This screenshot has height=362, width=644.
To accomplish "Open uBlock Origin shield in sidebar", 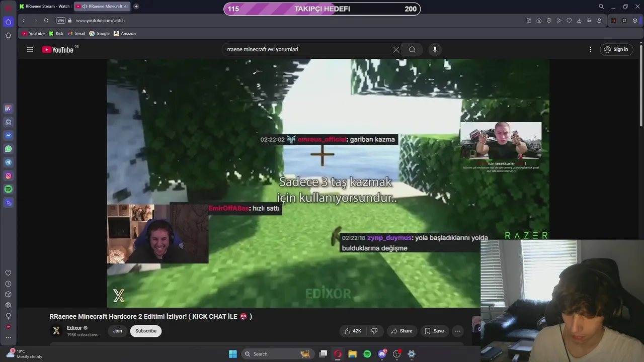I will [x=8, y=327].
